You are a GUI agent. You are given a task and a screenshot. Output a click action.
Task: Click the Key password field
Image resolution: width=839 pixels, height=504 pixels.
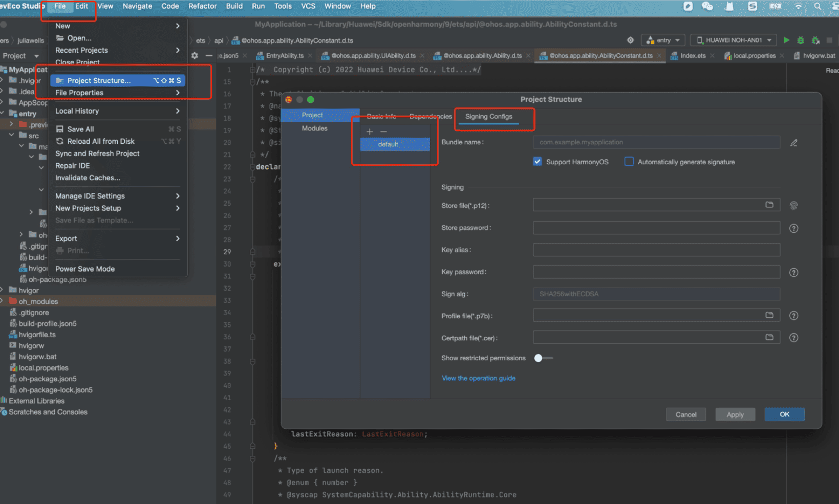656,272
